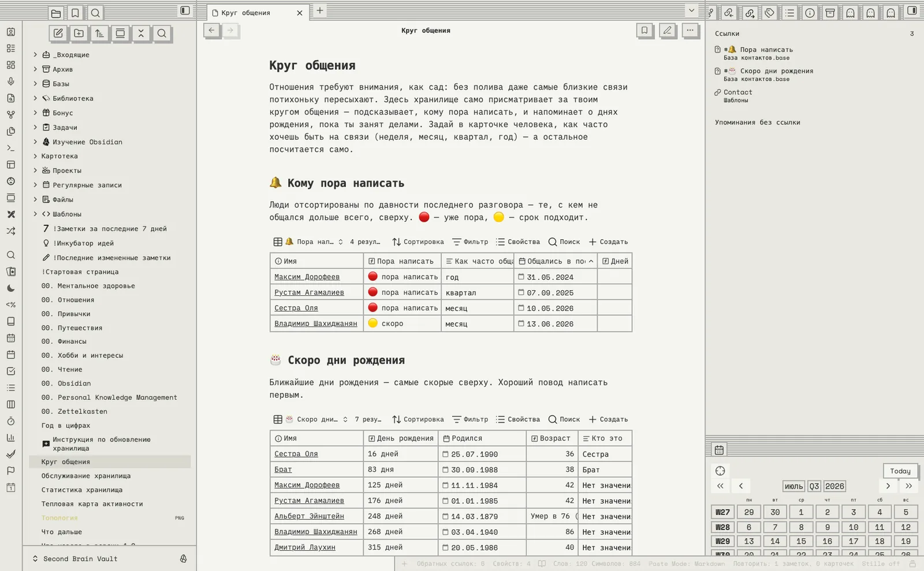Bookmark the current note via header icon
This screenshot has width=924, height=571.
coord(644,30)
